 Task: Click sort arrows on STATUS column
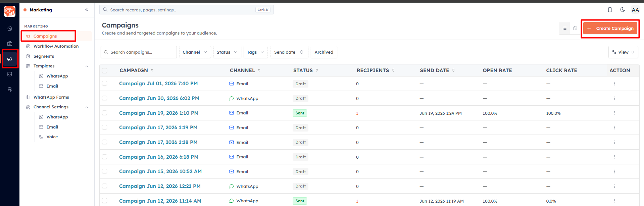coord(317,70)
